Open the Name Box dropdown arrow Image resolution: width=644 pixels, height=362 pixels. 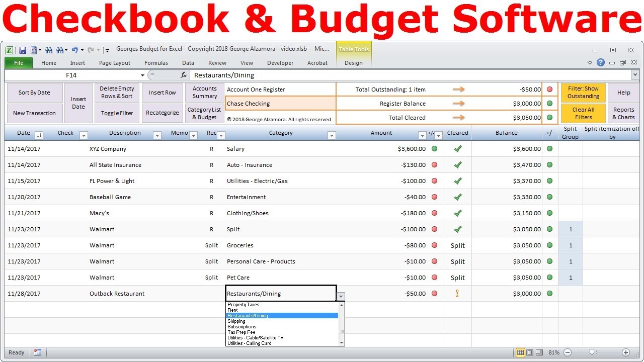tap(143, 75)
